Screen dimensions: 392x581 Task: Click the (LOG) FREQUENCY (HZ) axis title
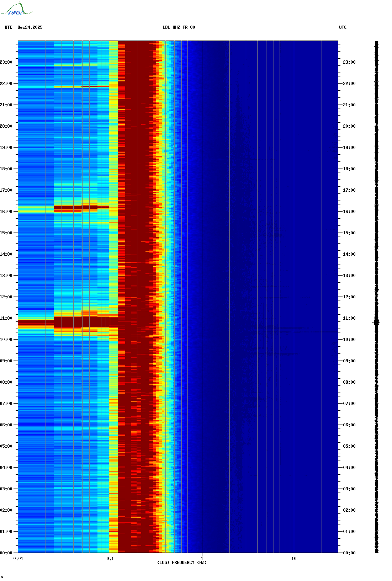click(182, 563)
